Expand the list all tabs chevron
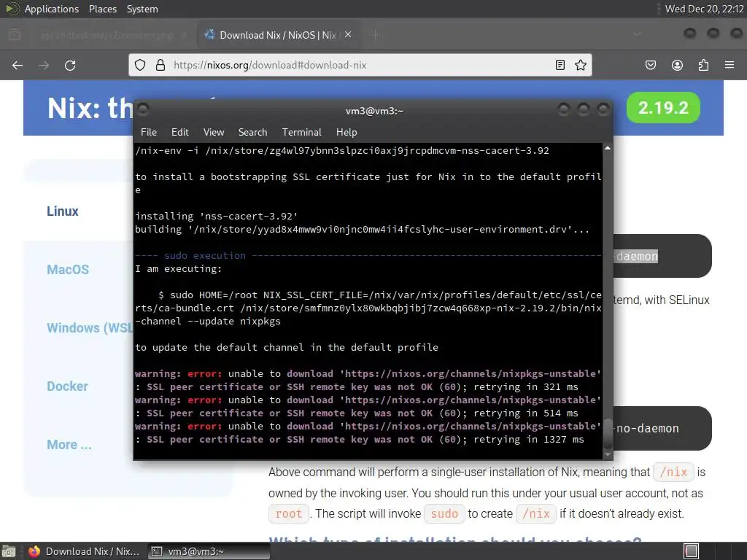The image size is (747, 560). click(637, 34)
